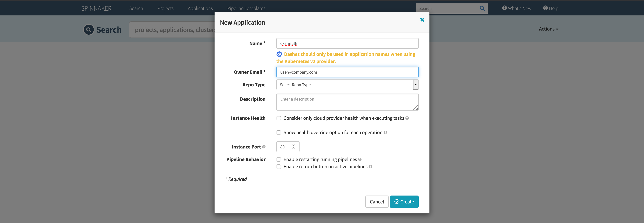Click the Instance Port stepper arrows

click(x=293, y=147)
